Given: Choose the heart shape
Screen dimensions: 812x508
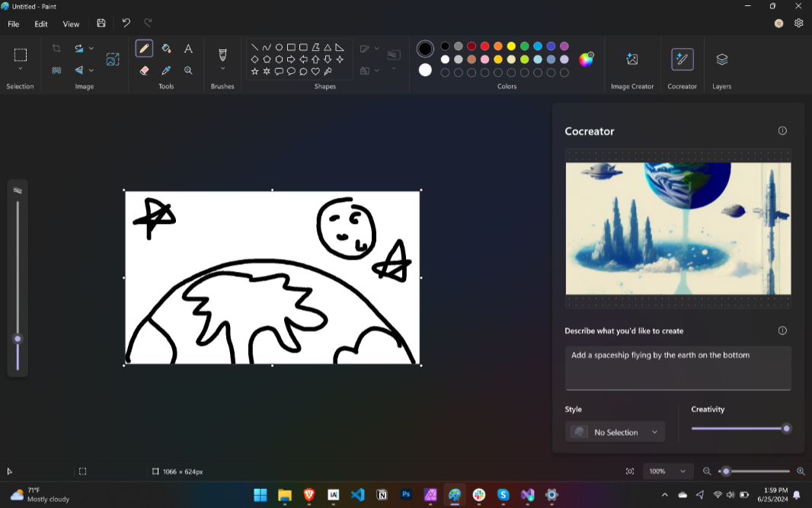Looking at the screenshot, I should point(315,72).
